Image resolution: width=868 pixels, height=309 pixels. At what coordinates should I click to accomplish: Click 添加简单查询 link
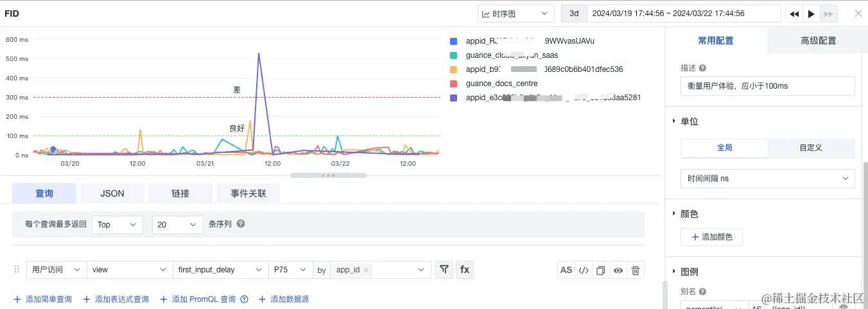click(42, 299)
